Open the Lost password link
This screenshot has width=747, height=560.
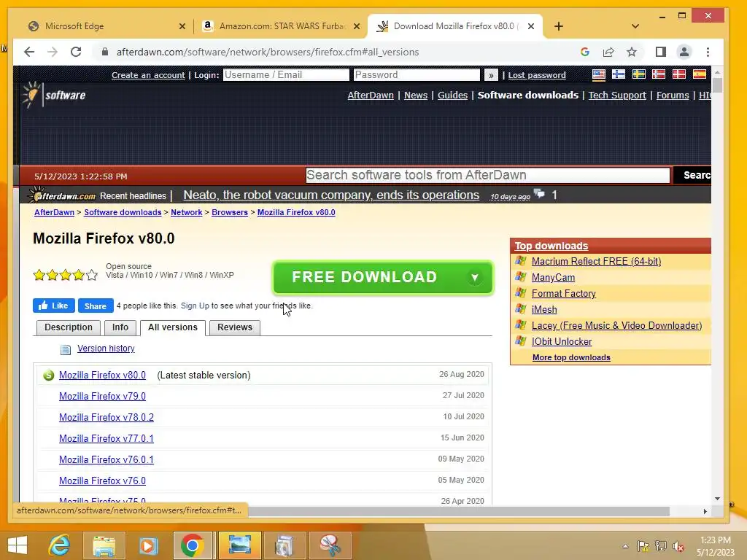point(537,75)
